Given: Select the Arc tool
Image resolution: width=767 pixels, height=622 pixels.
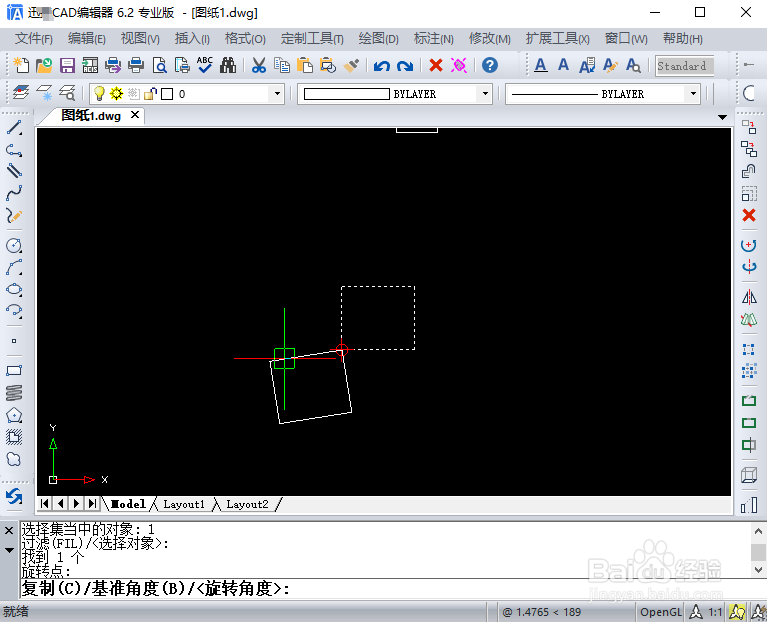Looking at the screenshot, I should pyautogui.click(x=14, y=267).
